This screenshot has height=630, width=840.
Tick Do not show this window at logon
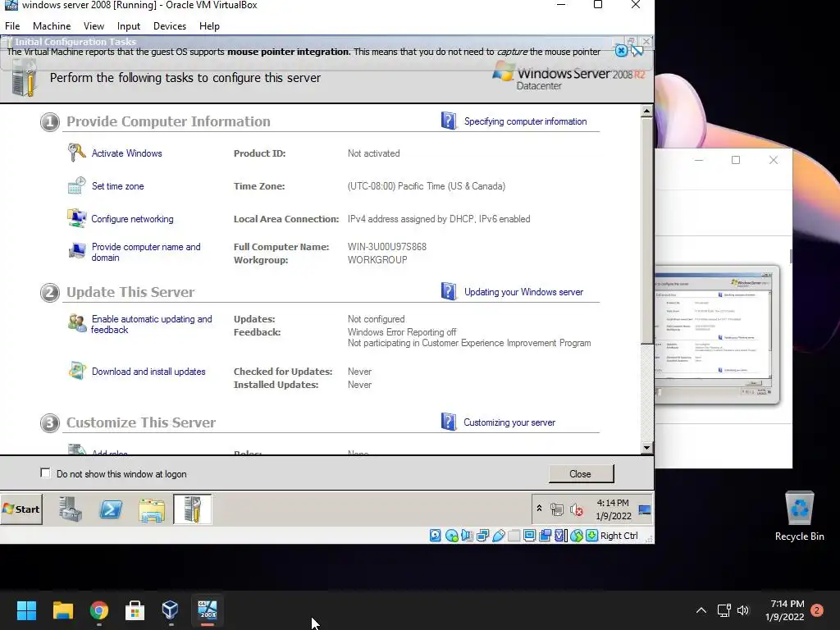tap(45, 473)
